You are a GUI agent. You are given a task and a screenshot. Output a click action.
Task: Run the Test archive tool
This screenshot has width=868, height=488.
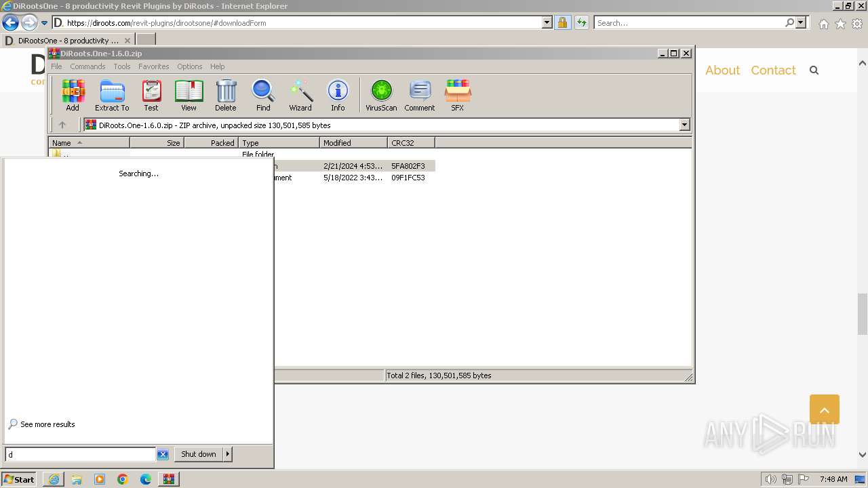(x=151, y=95)
